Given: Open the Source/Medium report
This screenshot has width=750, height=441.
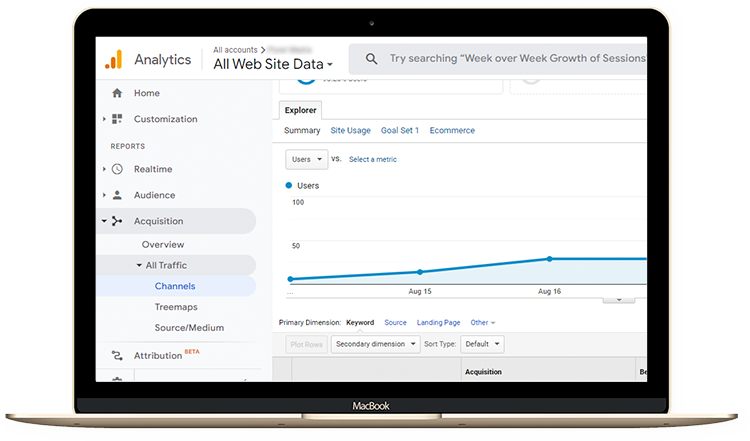Looking at the screenshot, I should tap(189, 328).
